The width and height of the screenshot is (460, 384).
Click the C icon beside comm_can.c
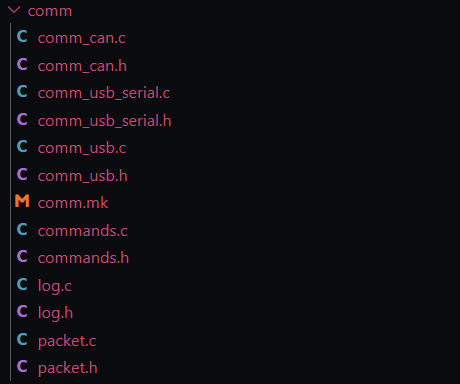click(22, 36)
